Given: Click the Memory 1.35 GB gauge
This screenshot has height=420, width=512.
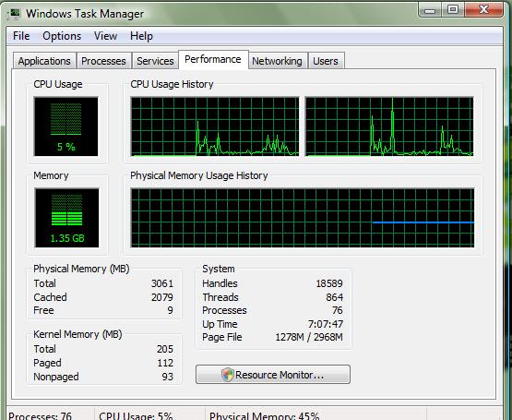Looking at the screenshot, I should pyautogui.click(x=67, y=218).
